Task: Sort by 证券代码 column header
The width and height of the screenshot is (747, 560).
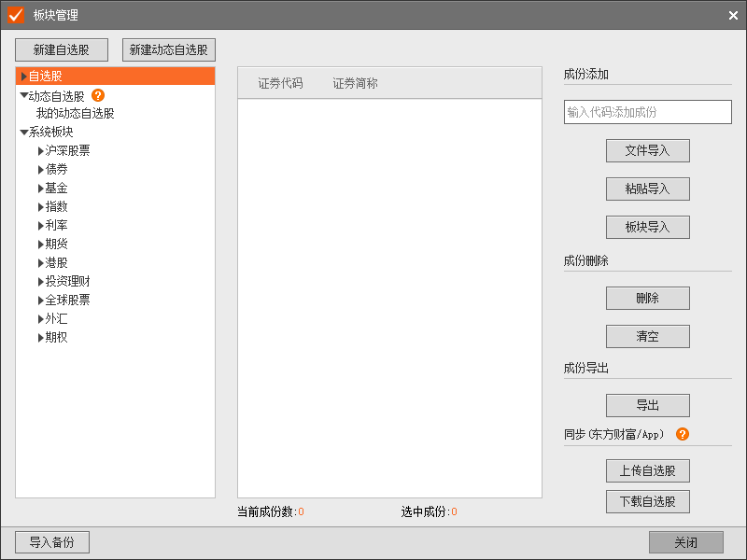Action: pos(280,83)
